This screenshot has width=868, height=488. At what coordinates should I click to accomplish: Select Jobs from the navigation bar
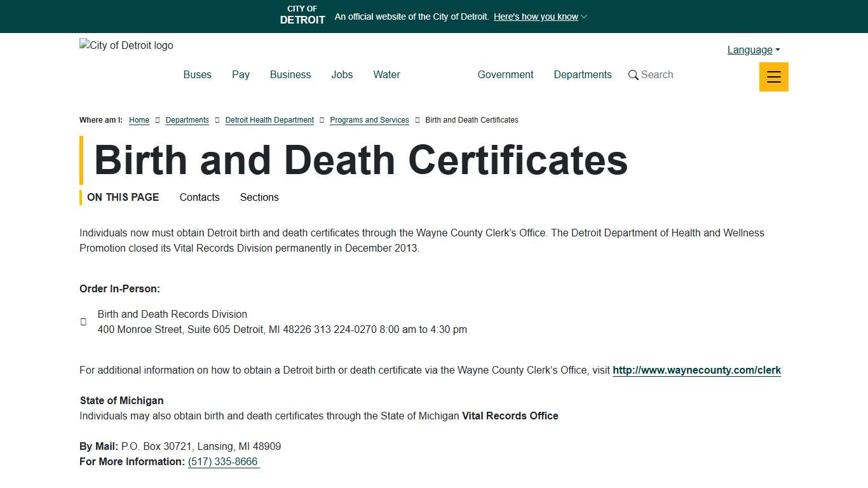(342, 74)
